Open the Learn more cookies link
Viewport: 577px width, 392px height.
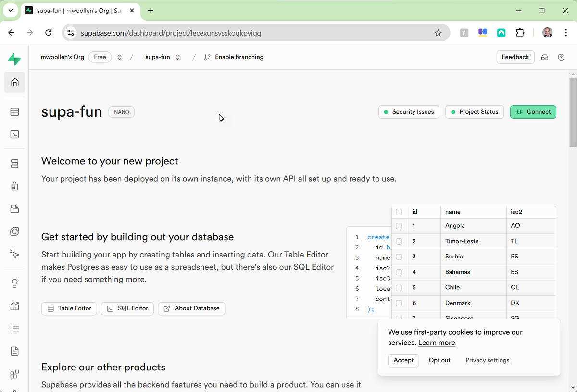(436, 343)
